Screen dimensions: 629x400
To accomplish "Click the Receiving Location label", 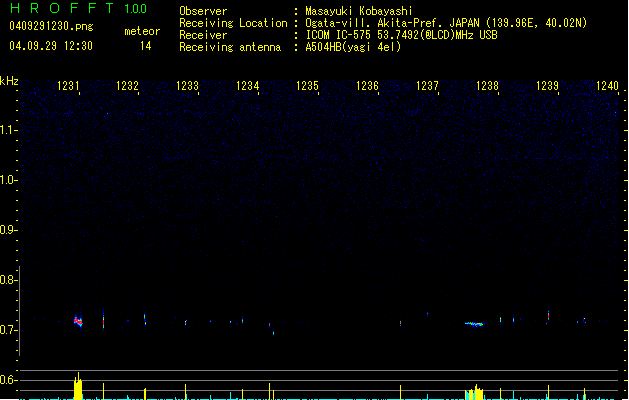I will [233, 23].
